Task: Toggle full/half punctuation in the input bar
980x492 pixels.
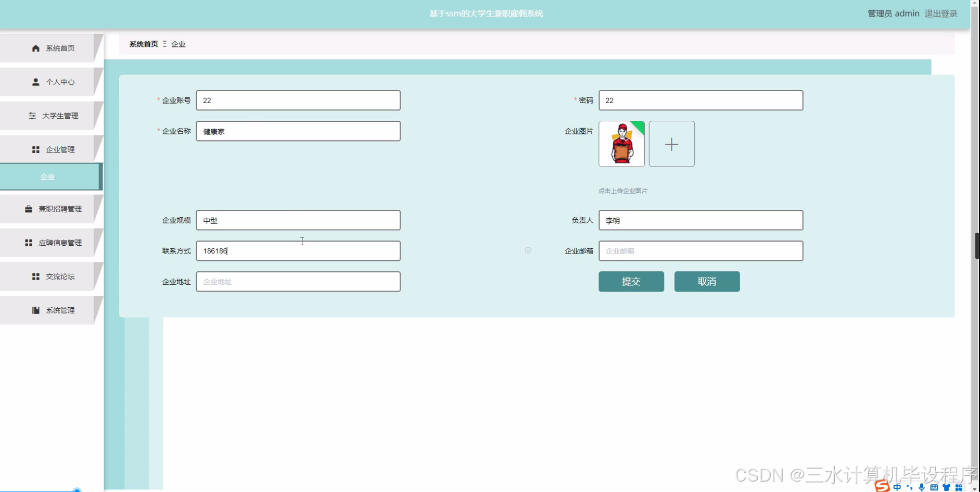Action: (x=910, y=488)
